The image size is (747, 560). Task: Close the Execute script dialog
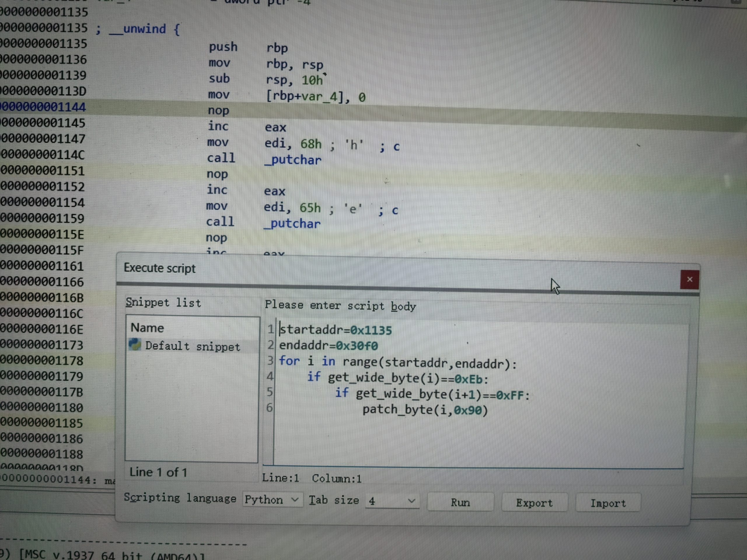pyautogui.click(x=689, y=279)
